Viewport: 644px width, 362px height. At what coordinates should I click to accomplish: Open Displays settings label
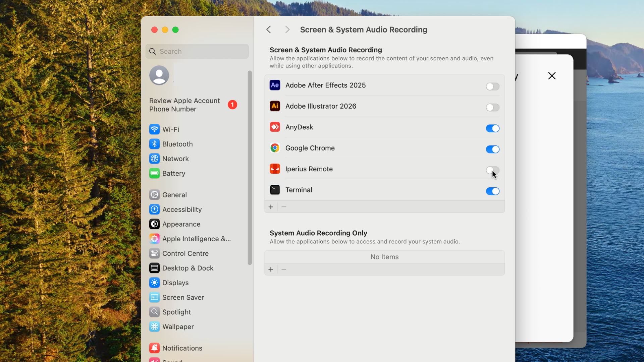(175, 283)
